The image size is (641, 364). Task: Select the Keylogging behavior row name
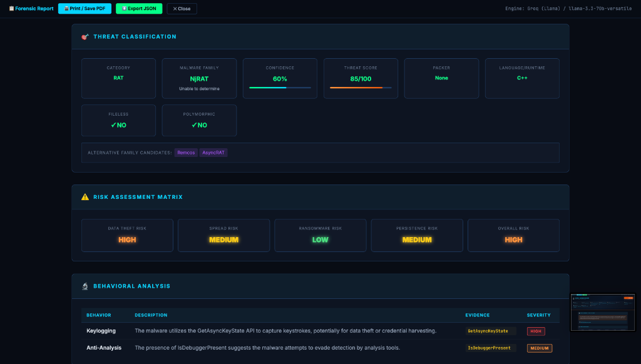(101, 331)
